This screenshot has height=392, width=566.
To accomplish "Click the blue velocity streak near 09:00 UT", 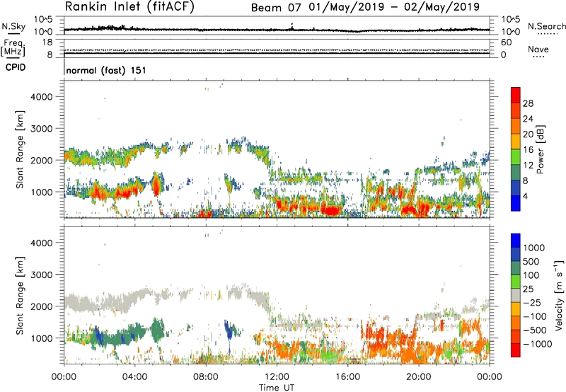I will (229, 334).
